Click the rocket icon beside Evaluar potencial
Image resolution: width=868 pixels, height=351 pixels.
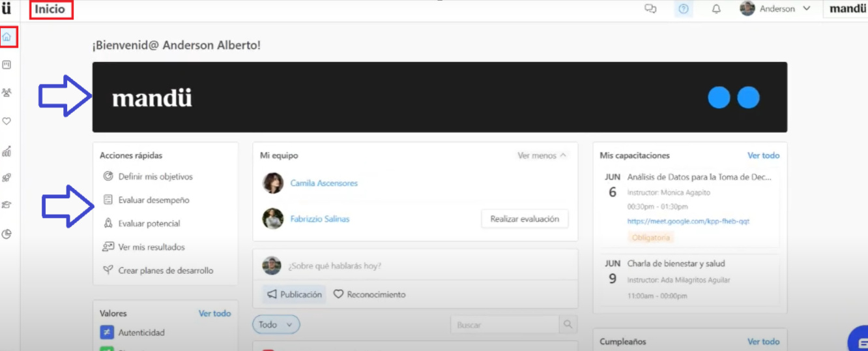pos(108,223)
